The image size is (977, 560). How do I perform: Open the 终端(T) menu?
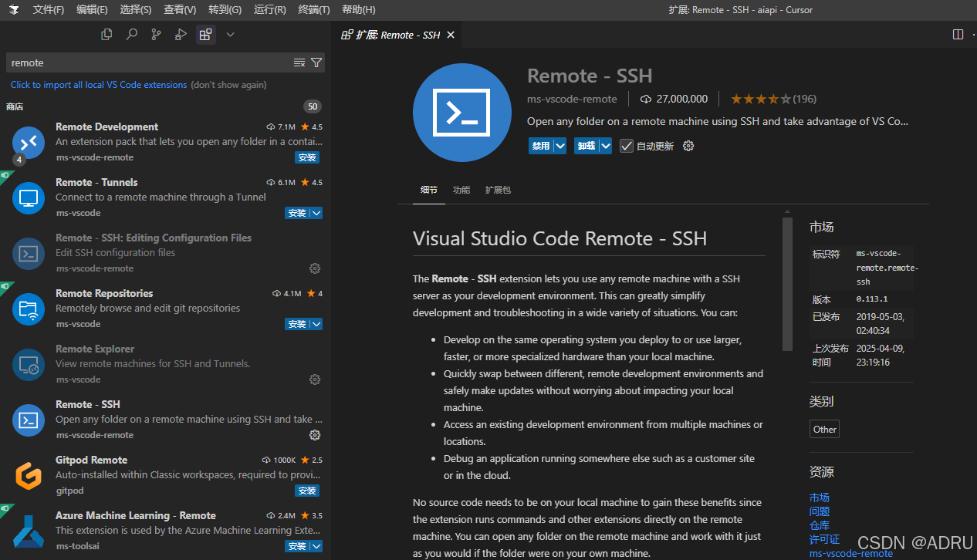click(x=313, y=10)
